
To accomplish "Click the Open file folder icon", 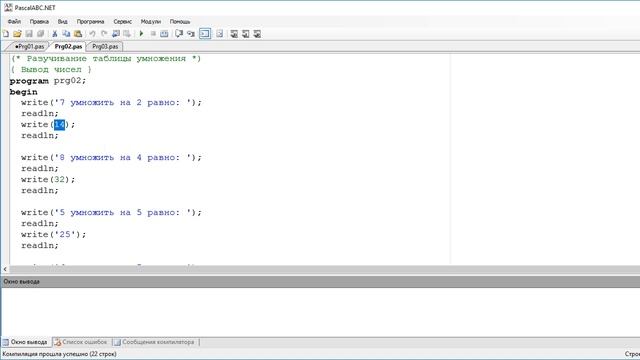I will tap(17, 34).
